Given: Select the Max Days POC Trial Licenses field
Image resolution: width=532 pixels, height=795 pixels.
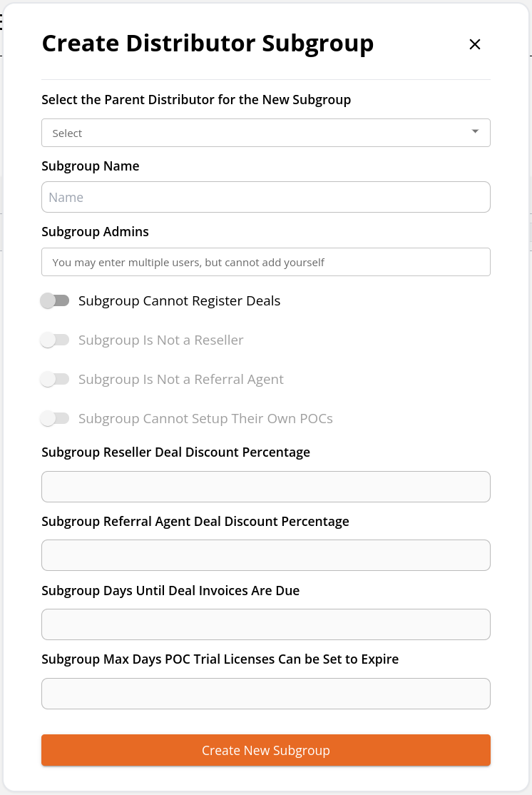Looking at the screenshot, I should coord(265,694).
